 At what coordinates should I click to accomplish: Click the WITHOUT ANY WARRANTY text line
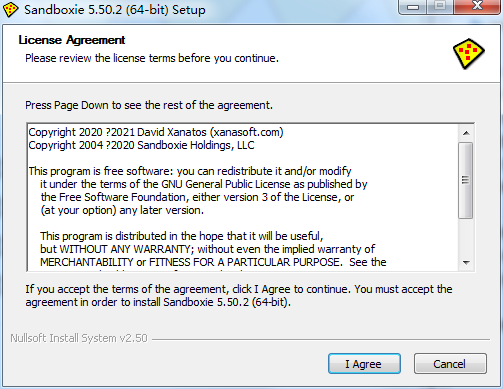click(x=207, y=249)
